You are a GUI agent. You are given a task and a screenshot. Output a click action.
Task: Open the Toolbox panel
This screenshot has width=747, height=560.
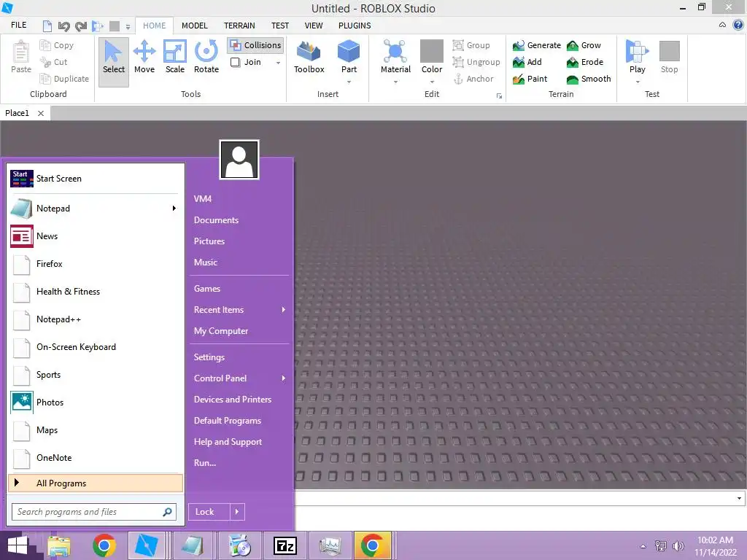click(x=309, y=58)
